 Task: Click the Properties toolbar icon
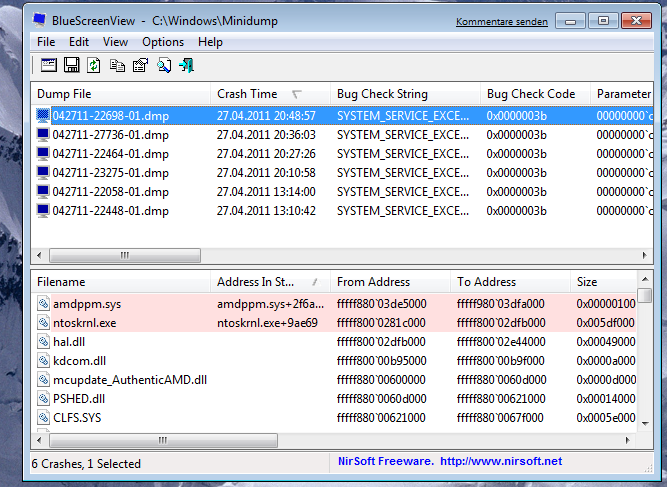(140, 65)
